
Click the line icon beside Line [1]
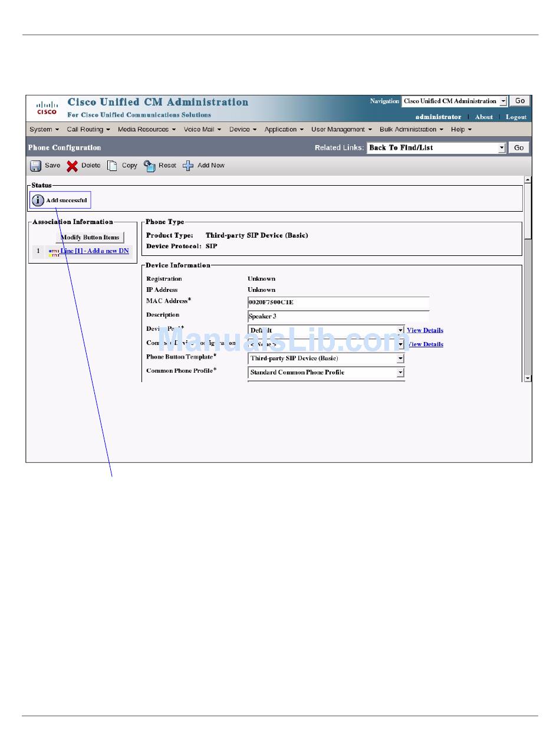pos(54,252)
